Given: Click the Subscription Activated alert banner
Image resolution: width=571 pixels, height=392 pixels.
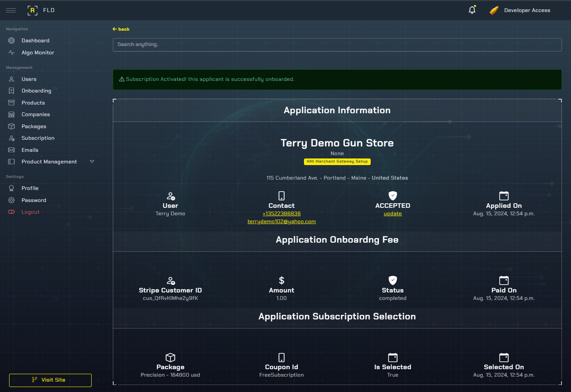Looking at the screenshot, I should 337,80.
